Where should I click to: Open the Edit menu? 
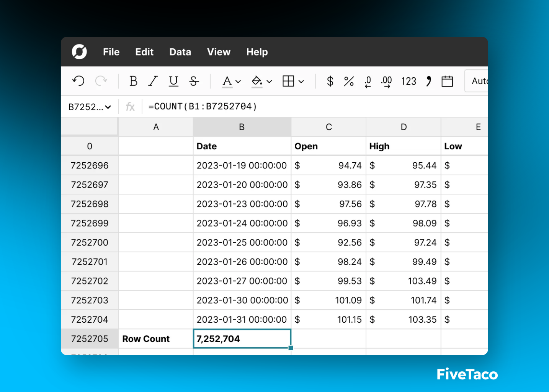144,52
